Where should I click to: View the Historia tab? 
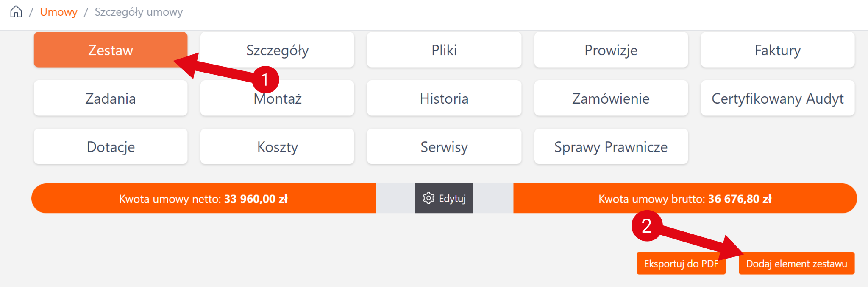(444, 98)
